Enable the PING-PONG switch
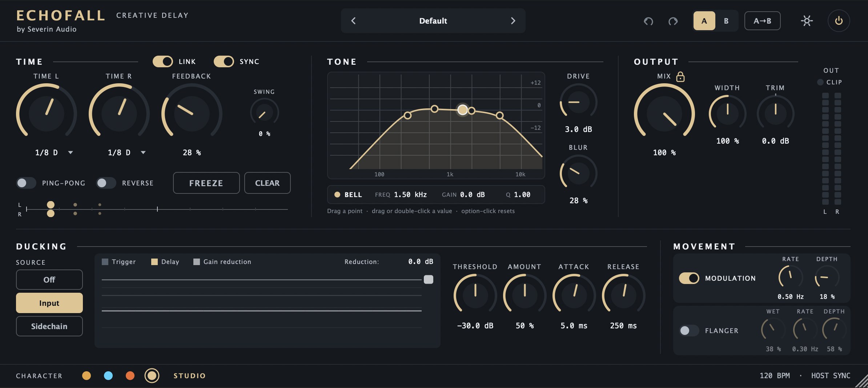 point(26,183)
